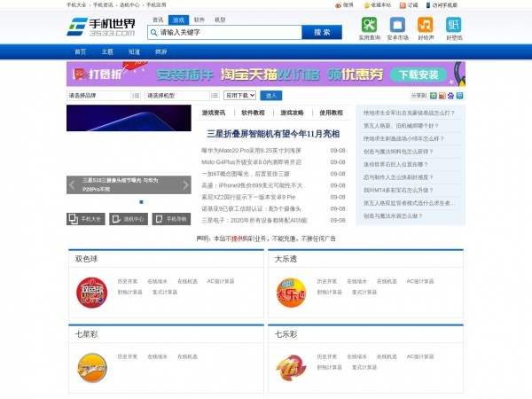Viewport: 532px width, 399px height.
Task: Click the blue carousel indicator dot
Action: [141, 202]
